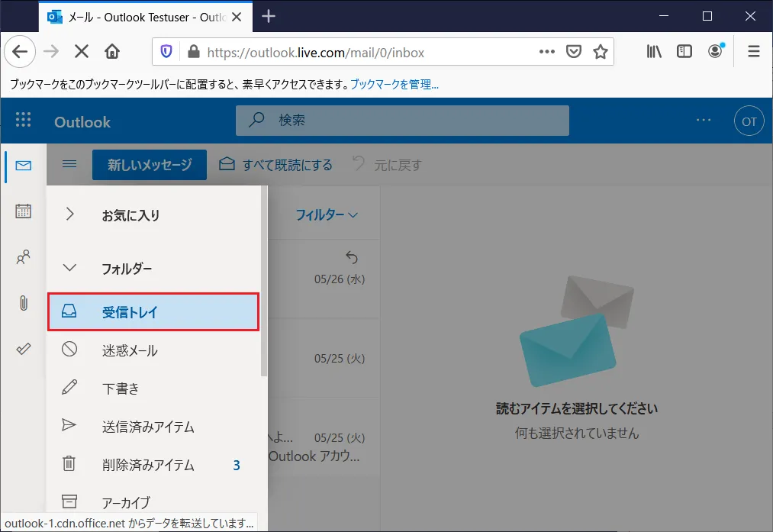Open the People module icon
Screen dimensions: 773x532
click(x=23, y=257)
